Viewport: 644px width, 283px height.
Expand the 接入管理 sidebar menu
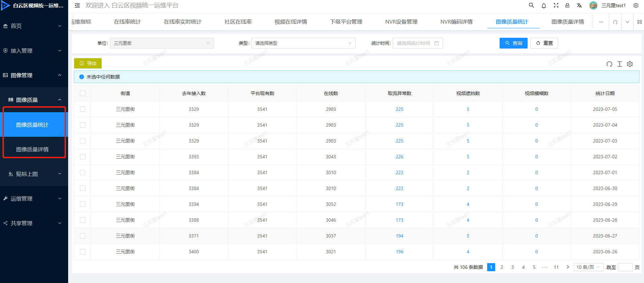click(34, 51)
